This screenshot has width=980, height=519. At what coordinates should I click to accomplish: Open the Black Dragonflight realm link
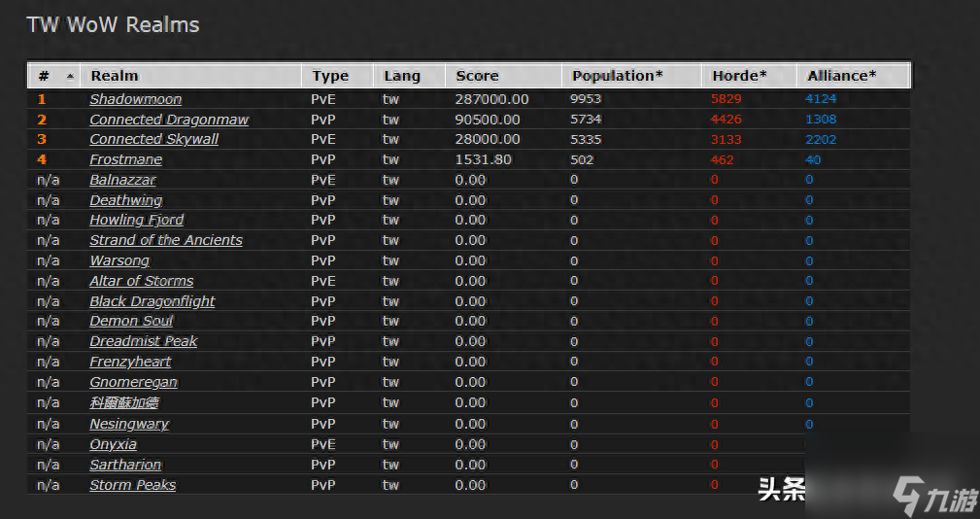[152, 301]
